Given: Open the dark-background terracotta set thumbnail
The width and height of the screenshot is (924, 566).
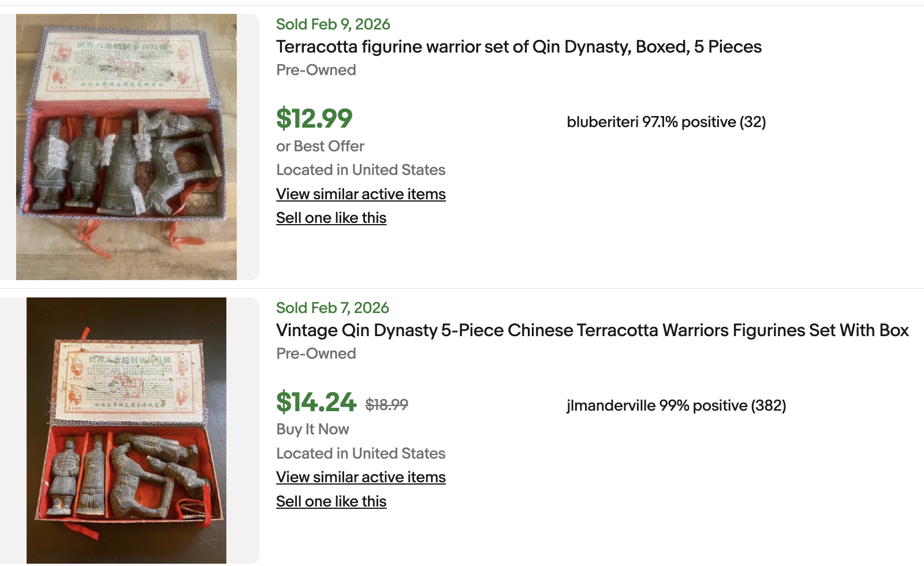Looking at the screenshot, I should pyautogui.click(x=126, y=430).
